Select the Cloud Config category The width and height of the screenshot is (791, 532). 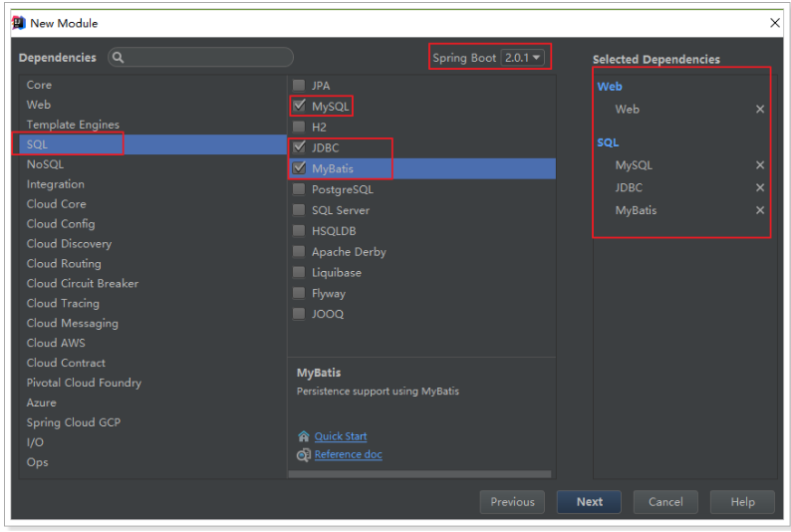153,224
